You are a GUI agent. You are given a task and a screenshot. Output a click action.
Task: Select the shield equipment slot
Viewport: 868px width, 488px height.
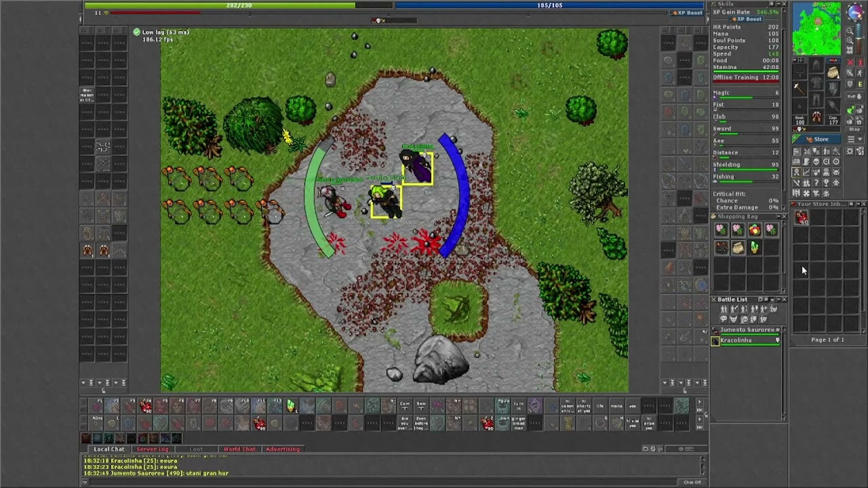point(833,88)
